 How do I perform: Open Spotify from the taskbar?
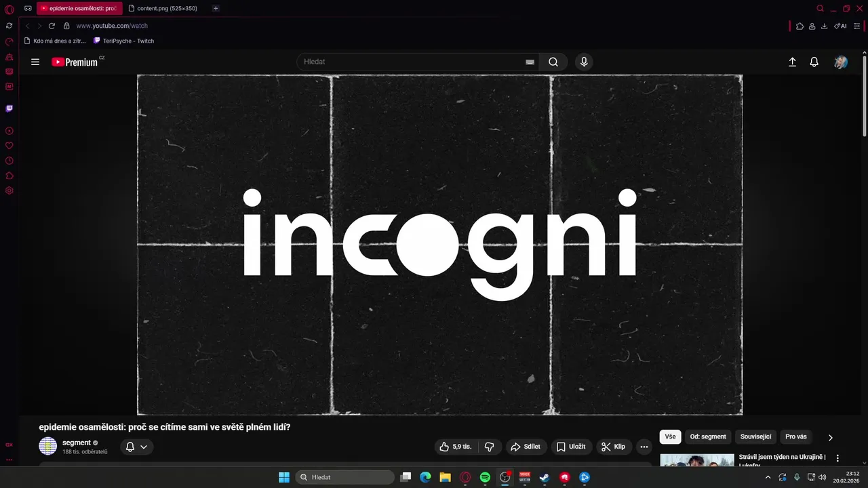click(485, 477)
